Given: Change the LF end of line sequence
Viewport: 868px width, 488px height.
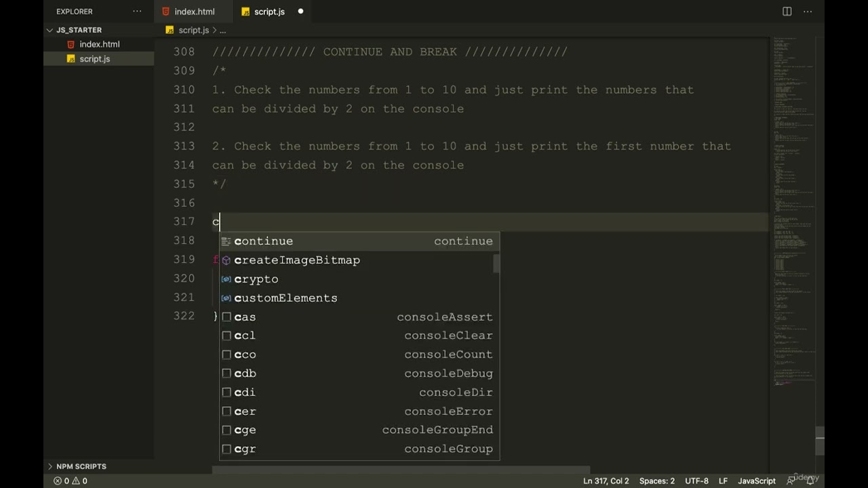Looking at the screenshot, I should tap(723, 481).
